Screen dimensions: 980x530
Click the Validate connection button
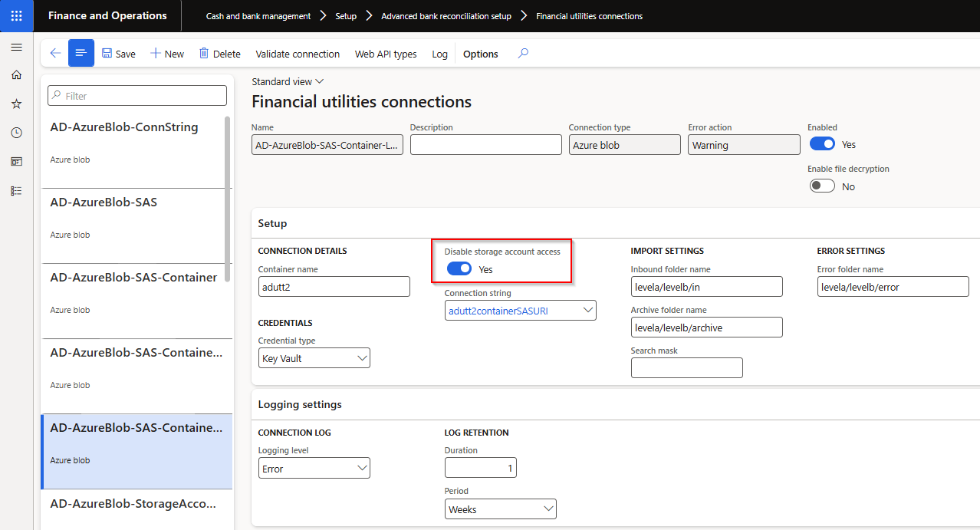(x=298, y=54)
